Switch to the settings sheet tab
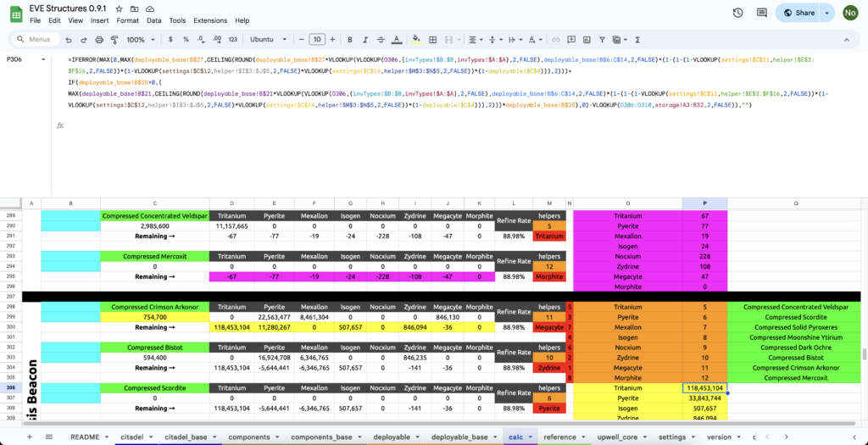 tap(671, 437)
